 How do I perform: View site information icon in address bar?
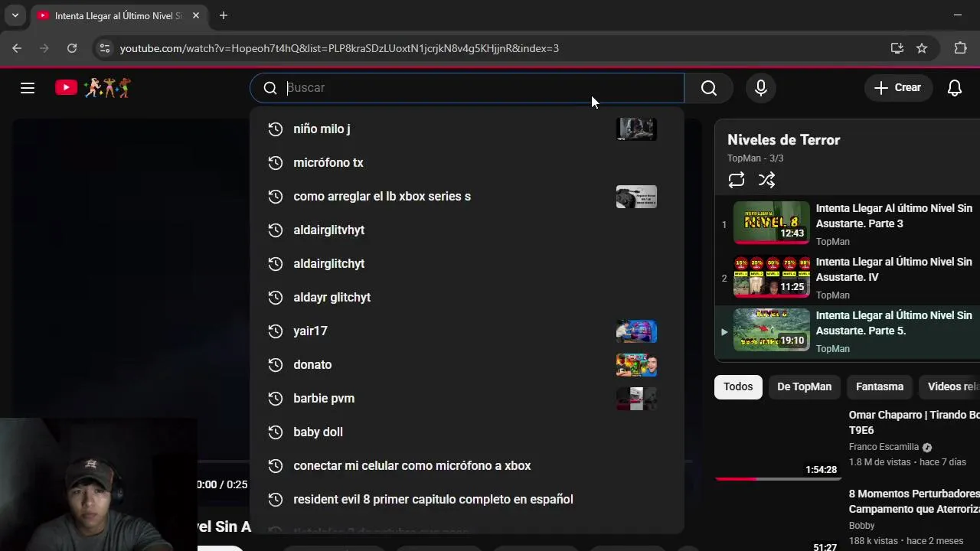click(105, 48)
